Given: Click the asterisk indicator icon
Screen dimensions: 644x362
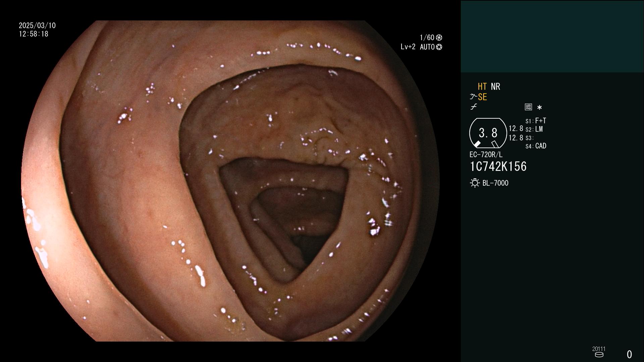Looking at the screenshot, I should tap(539, 107).
